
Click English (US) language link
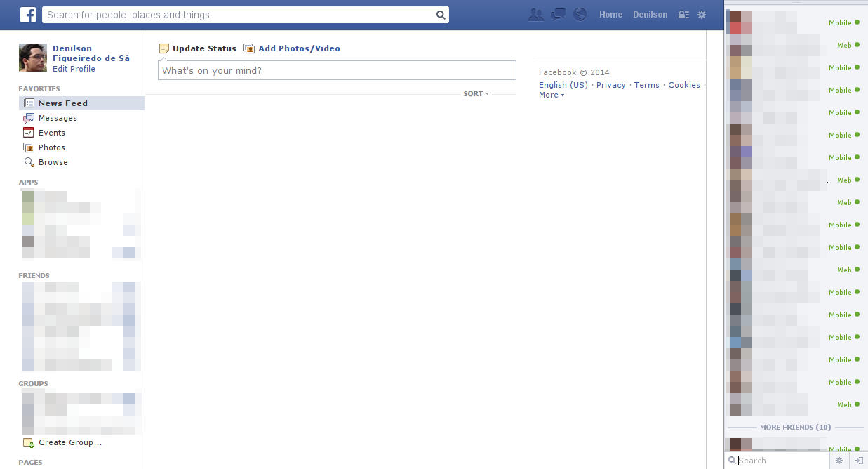click(563, 85)
